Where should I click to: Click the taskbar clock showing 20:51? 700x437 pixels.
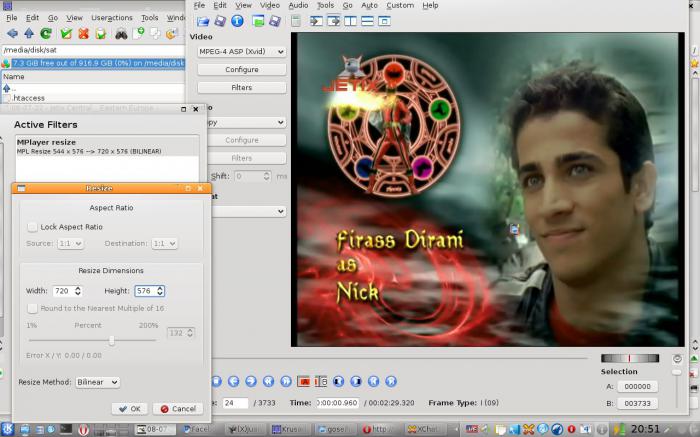point(645,429)
